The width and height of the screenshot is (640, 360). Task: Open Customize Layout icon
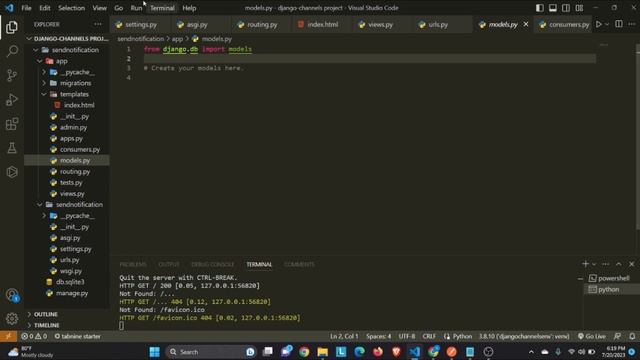coord(579,8)
